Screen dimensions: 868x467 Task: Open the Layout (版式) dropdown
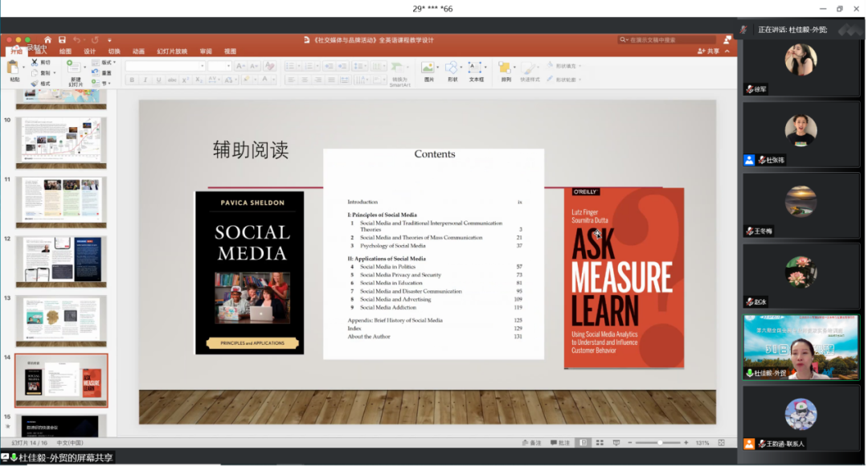pos(104,63)
